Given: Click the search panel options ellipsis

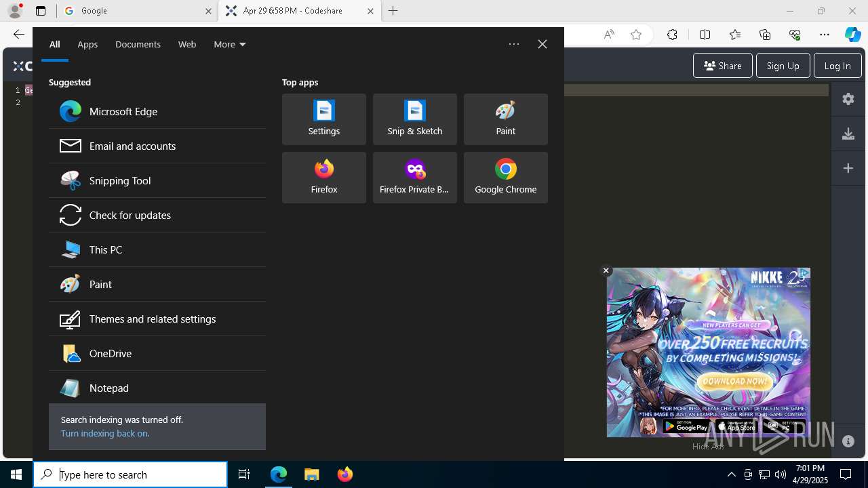Looking at the screenshot, I should pyautogui.click(x=514, y=44).
